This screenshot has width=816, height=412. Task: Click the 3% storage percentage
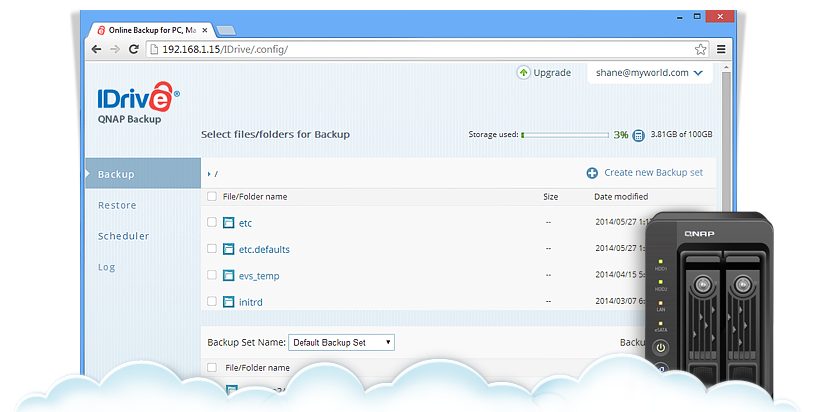click(620, 135)
